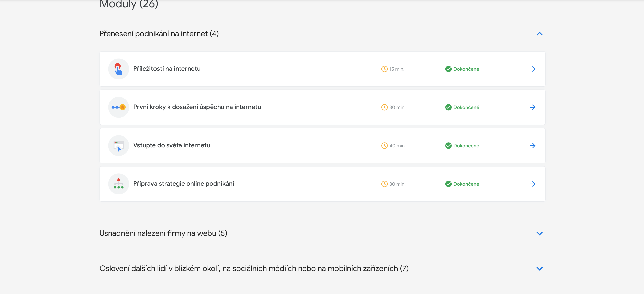Click the 15 min. duration label
This screenshot has width=644, height=294.
pyautogui.click(x=397, y=69)
